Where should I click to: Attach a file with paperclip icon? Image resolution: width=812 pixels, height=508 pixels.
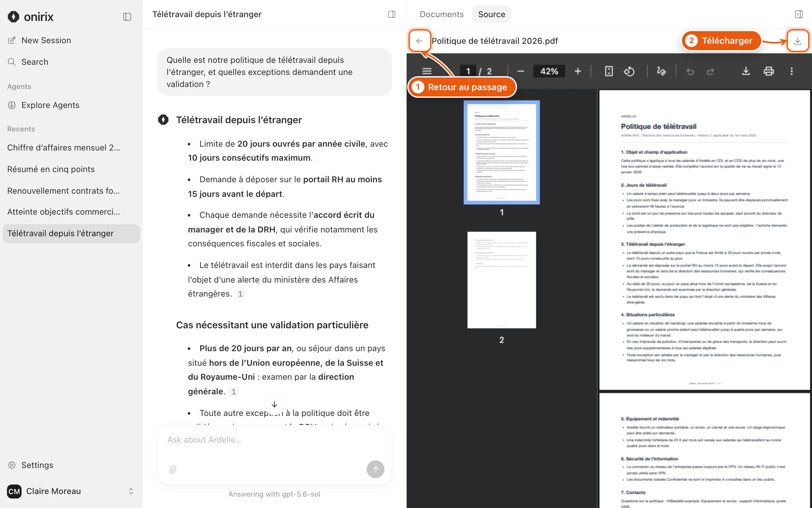click(x=173, y=469)
